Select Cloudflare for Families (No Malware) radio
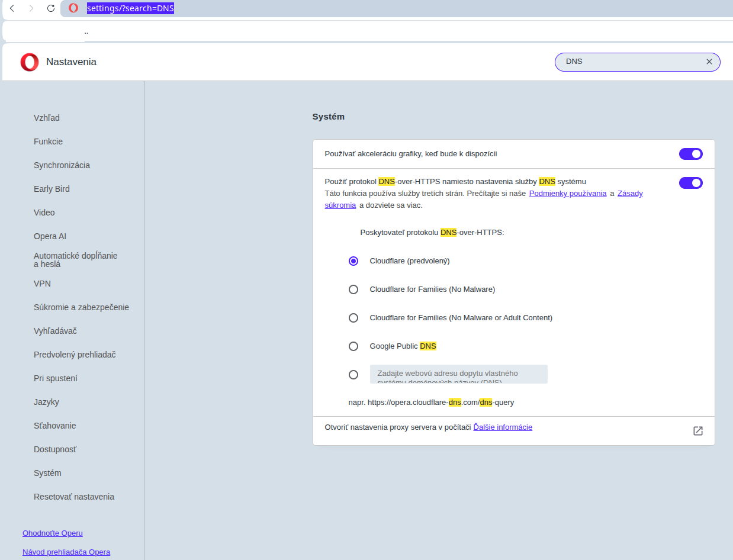Viewport: 733px width, 560px height. [353, 289]
